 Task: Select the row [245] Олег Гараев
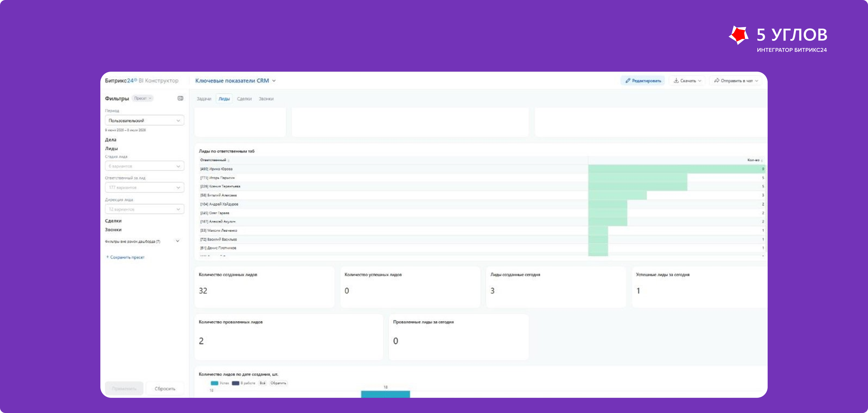coord(482,213)
